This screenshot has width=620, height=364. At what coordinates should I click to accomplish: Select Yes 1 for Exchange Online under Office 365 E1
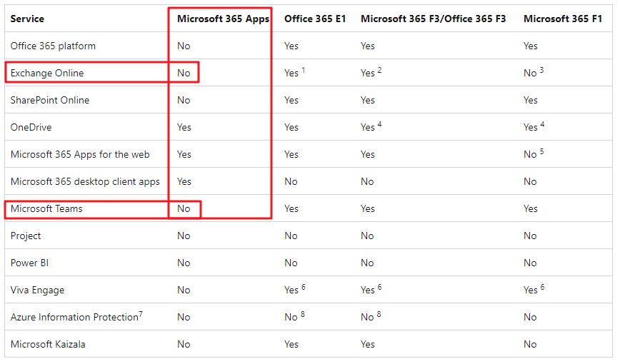pos(294,72)
